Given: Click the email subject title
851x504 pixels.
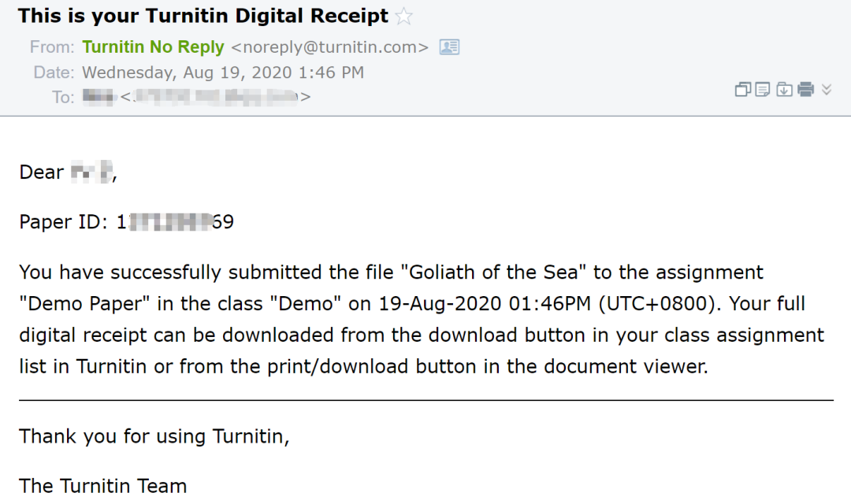Looking at the screenshot, I should click(203, 16).
